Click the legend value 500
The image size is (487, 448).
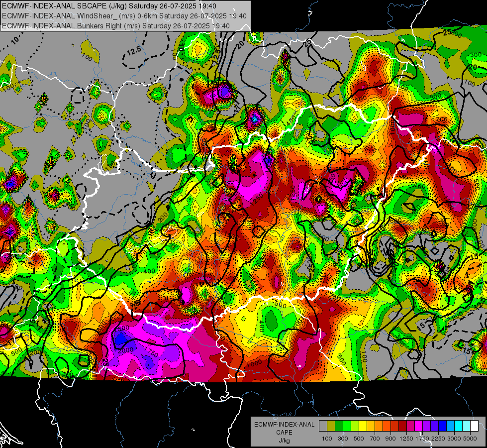[x=359, y=439]
